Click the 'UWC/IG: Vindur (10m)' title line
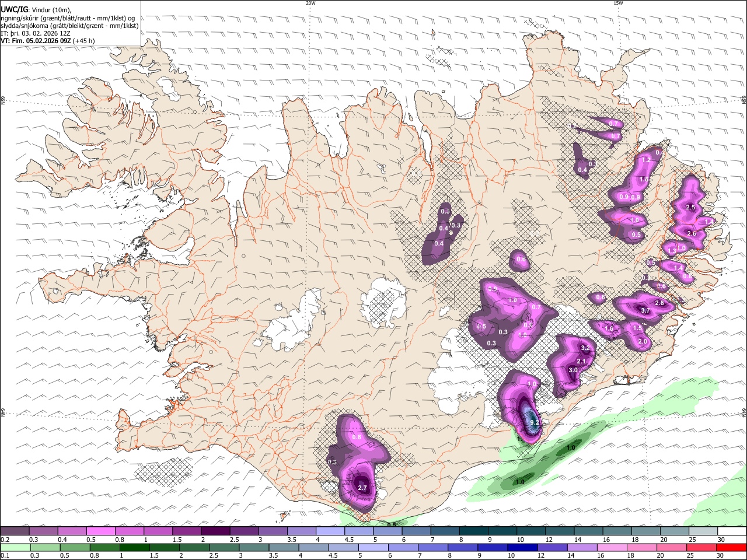The image size is (747, 560). 36,9
